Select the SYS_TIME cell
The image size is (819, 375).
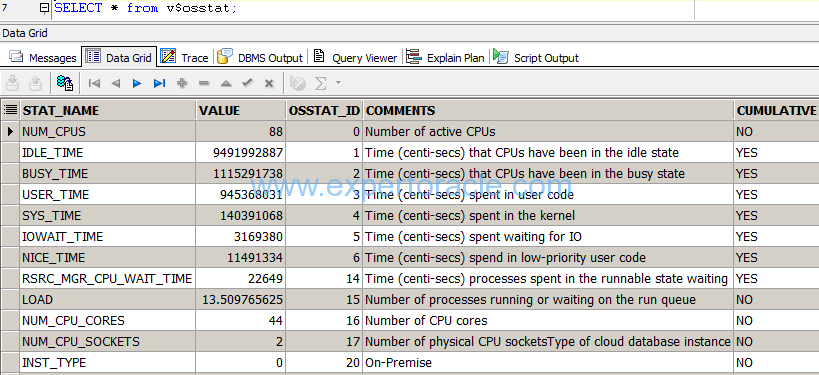[108, 216]
